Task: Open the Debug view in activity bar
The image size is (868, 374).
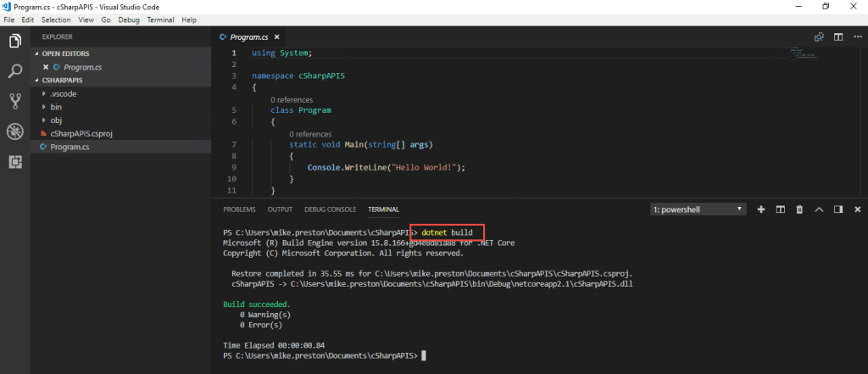Action: 15,131
